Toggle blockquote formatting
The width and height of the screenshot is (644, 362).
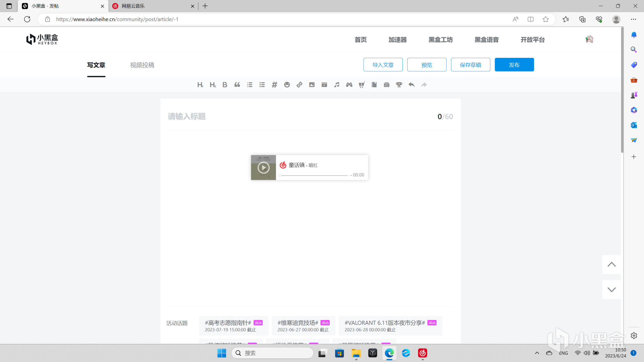237,85
